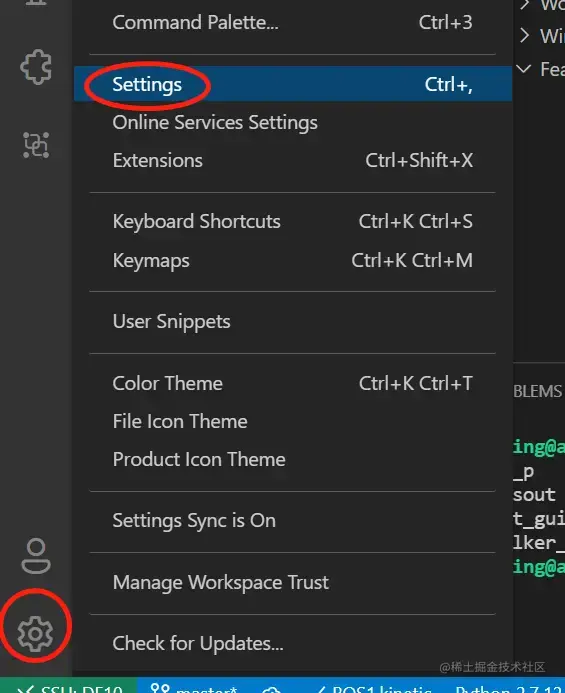This screenshot has width=565, height=693.
Task: Open the Remote Explorer activity bar icon
Action: [x=36, y=145]
